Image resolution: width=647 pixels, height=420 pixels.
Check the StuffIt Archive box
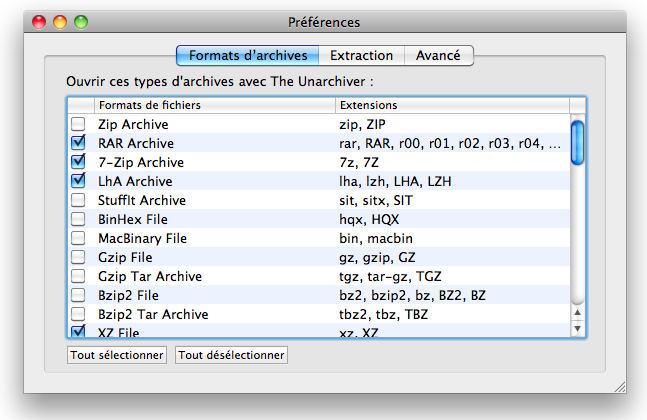78,200
